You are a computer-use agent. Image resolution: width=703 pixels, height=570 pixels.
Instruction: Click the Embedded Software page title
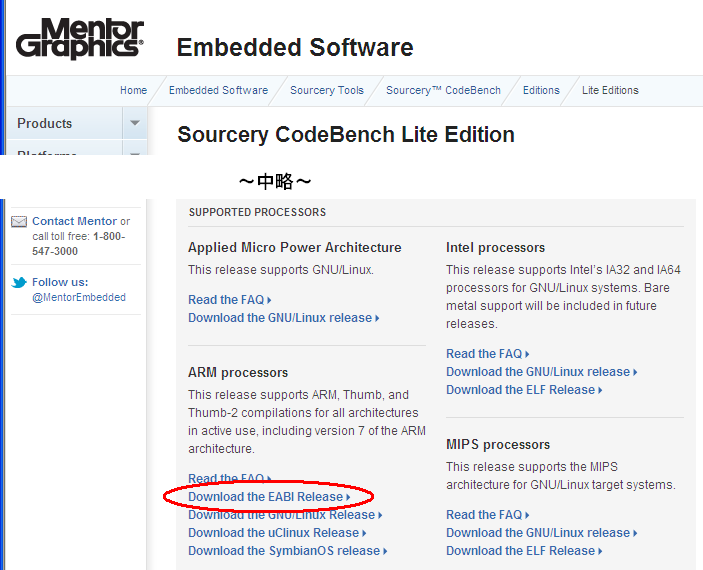point(295,47)
